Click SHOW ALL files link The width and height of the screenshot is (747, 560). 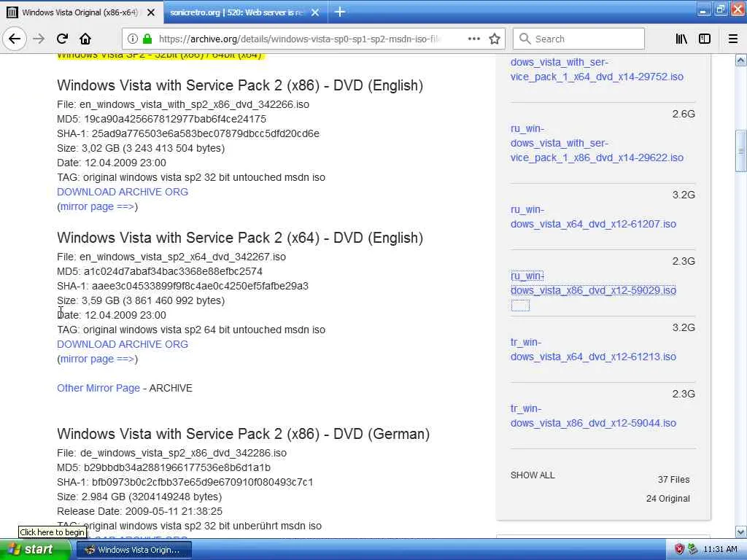click(x=533, y=475)
